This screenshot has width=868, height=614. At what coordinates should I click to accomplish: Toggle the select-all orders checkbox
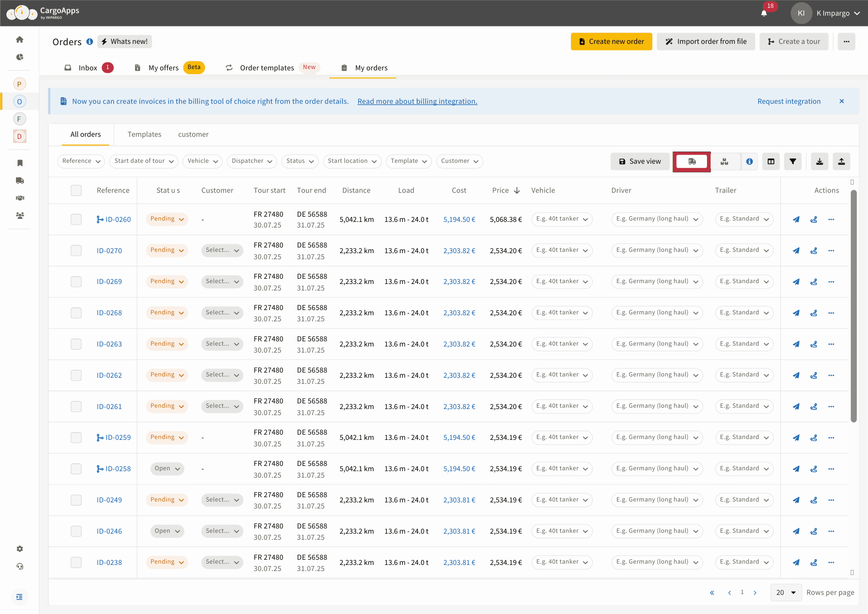coord(76,190)
